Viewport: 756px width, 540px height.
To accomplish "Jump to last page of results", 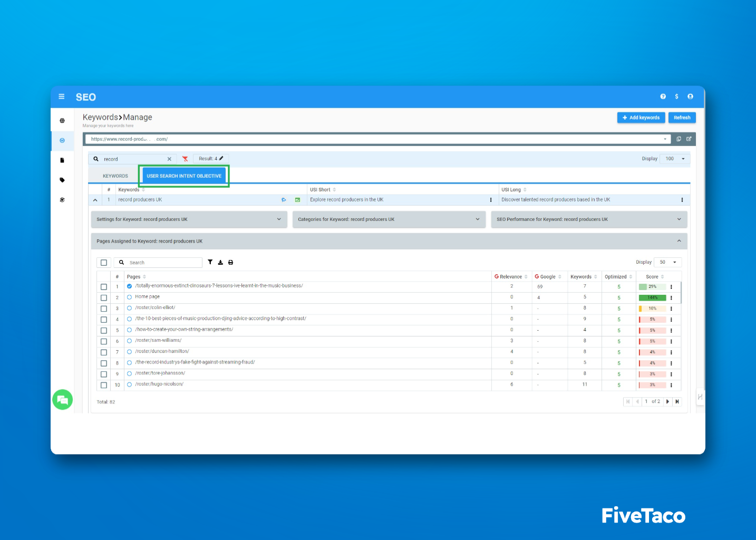I will [x=677, y=402].
